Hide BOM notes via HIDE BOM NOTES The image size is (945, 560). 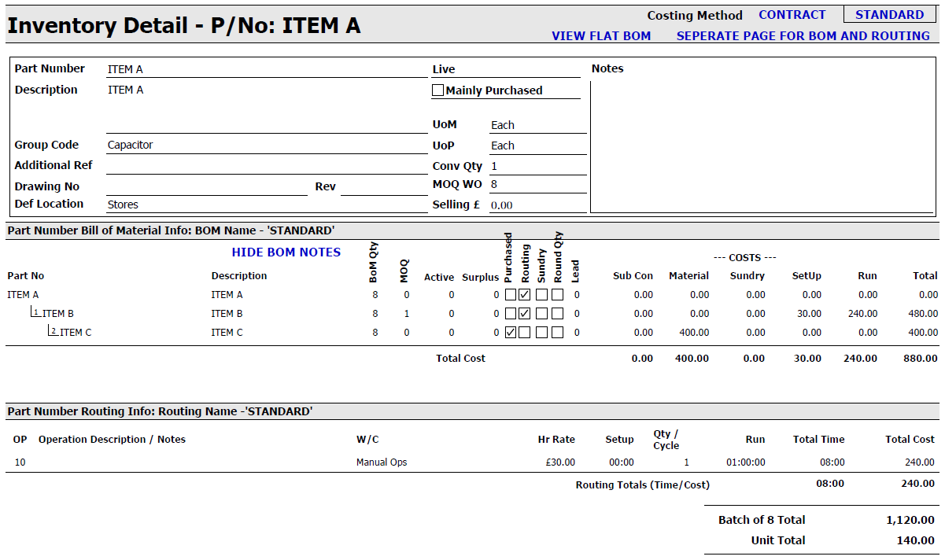tap(286, 252)
